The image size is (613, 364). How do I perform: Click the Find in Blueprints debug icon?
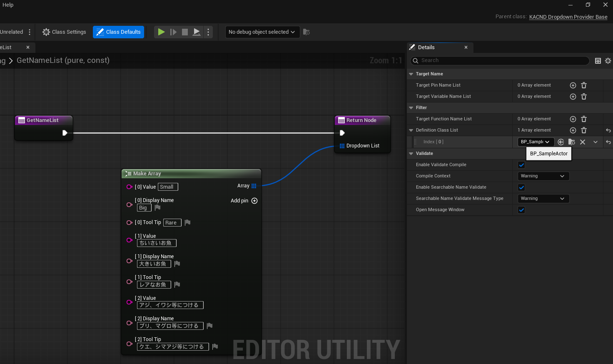tap(306, 32)
